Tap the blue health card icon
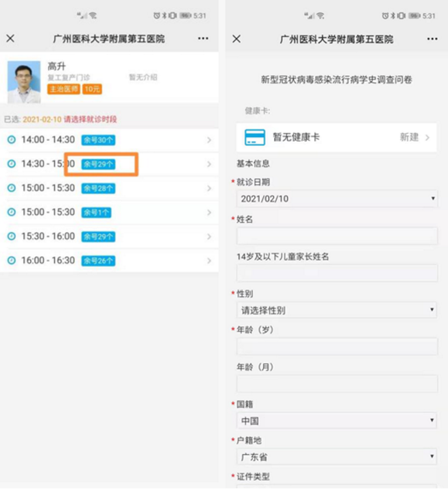Screen dimensions: 448x489 click(255, 137)
